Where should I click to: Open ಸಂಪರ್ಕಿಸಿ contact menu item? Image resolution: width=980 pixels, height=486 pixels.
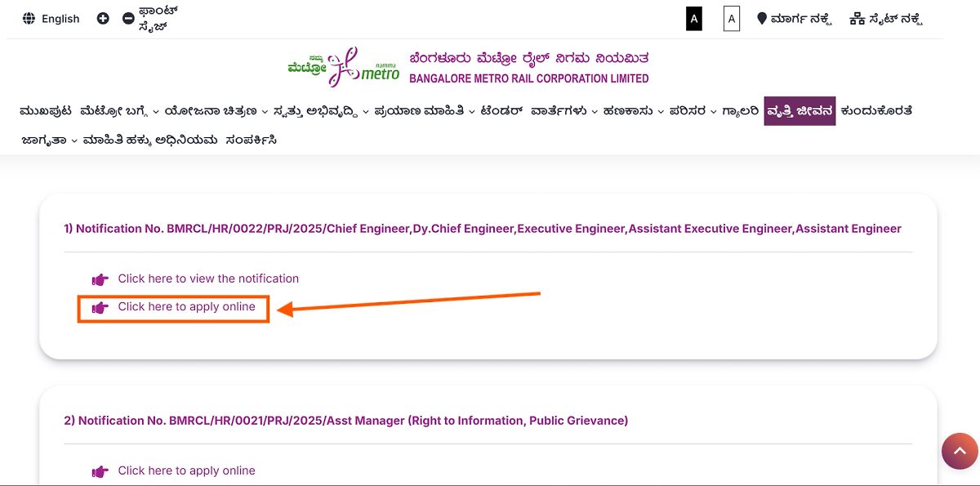click(252, 140)
